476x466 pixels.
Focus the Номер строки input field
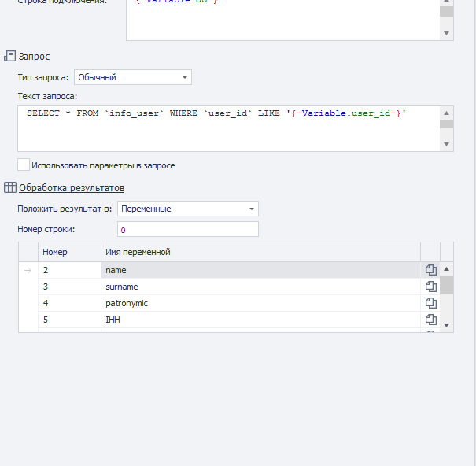187,229
